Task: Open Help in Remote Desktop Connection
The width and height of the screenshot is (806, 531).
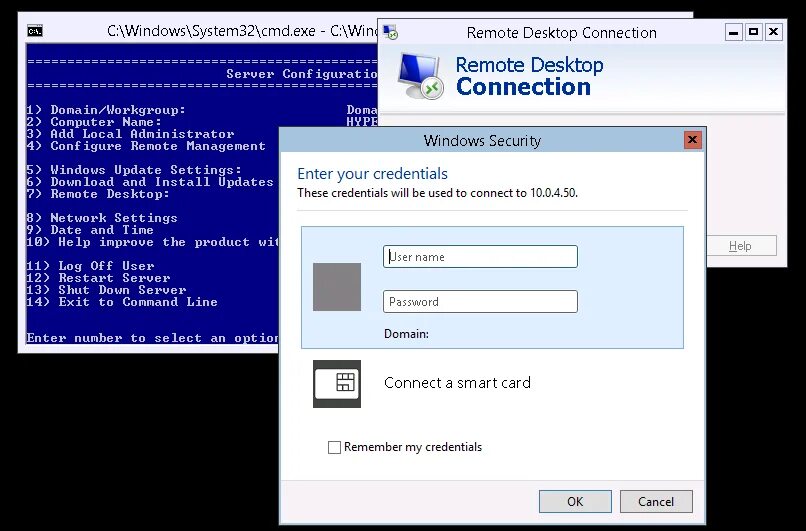Action: [740, 246]
